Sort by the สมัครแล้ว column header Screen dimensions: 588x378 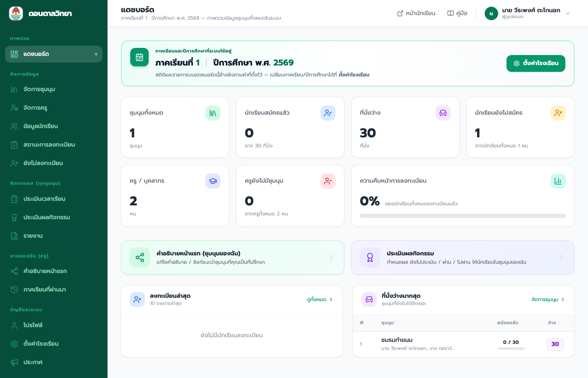pos(511,323)
